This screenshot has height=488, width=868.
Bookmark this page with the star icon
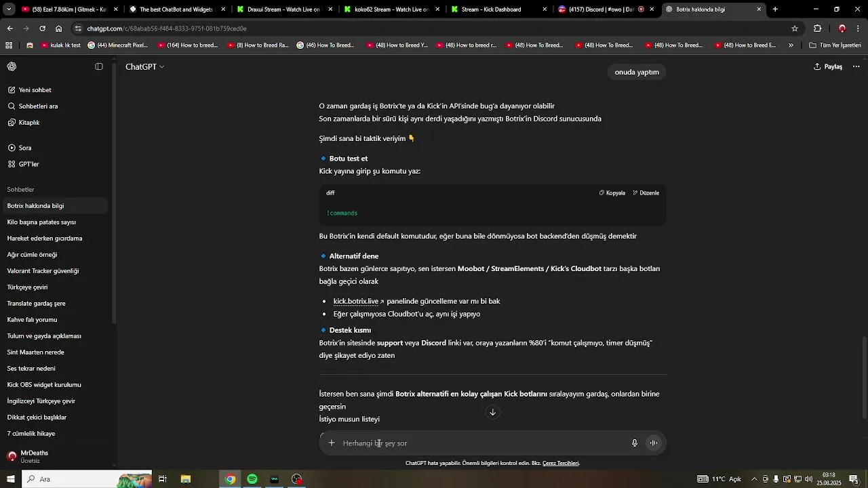(795, 28)
